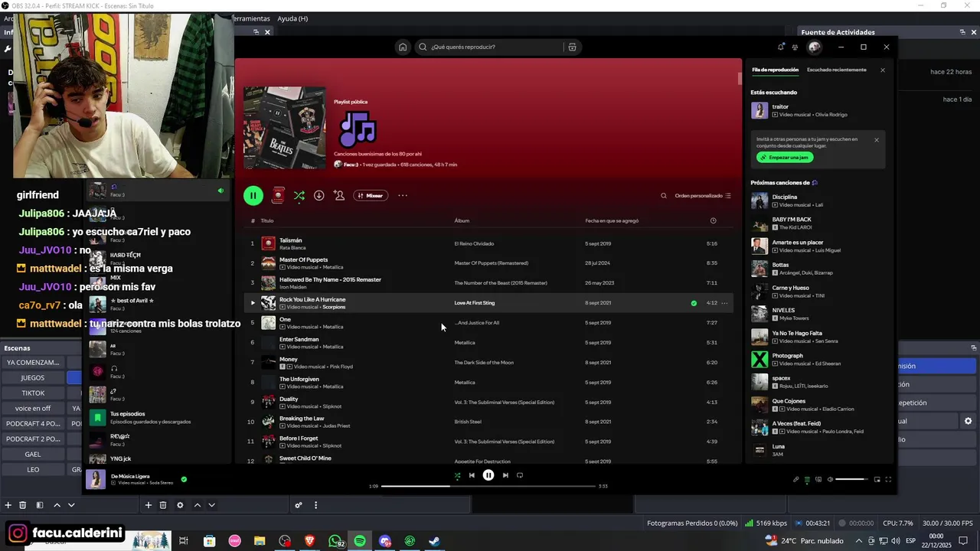Toggle the queue view icon in the player bar
Screen dimensions: 980x551
807,480
